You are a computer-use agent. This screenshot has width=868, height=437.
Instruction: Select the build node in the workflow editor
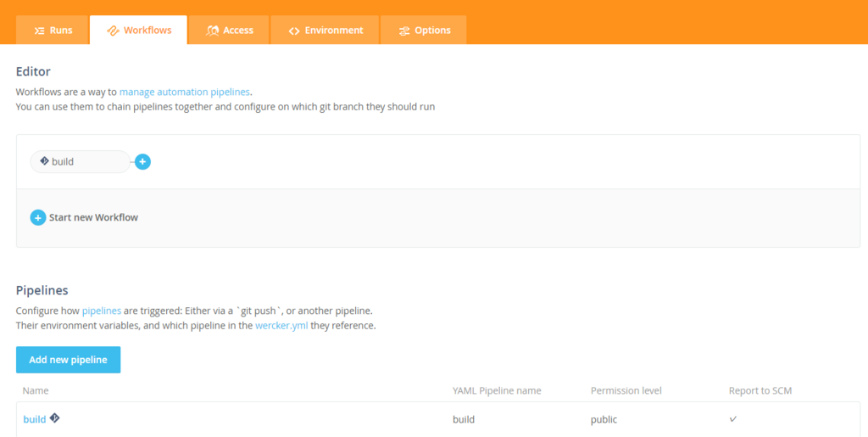click(x=81, y=162)
